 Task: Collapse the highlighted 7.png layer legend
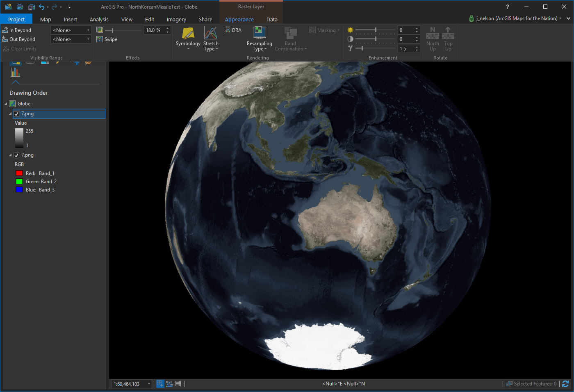pos(10,114)
